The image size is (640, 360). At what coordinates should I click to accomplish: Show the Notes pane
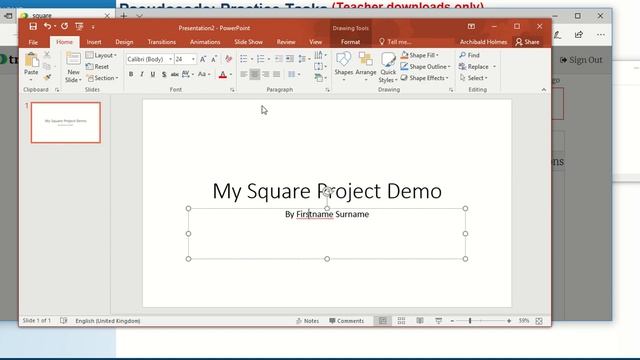click(307, 321)
